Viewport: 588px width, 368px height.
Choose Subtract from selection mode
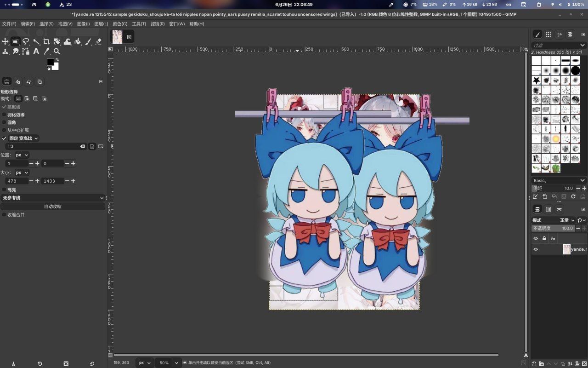(x=35, y=98)
